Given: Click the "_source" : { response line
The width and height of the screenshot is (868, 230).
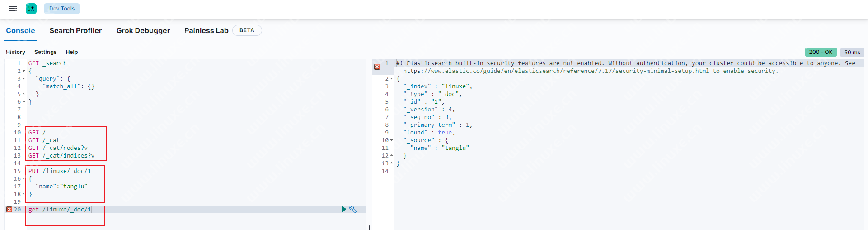Looking at the screenshot, I should [426, 140].
